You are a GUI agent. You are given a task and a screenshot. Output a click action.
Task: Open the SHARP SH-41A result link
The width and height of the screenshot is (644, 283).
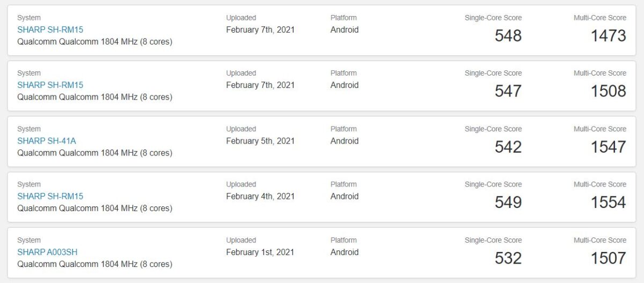(47, 141)
